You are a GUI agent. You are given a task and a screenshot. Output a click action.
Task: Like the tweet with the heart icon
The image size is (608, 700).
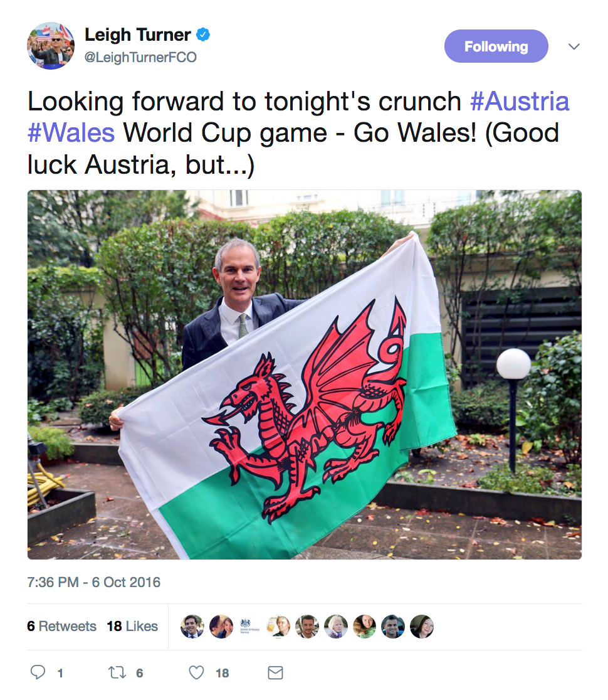click(x=196, y=672)
